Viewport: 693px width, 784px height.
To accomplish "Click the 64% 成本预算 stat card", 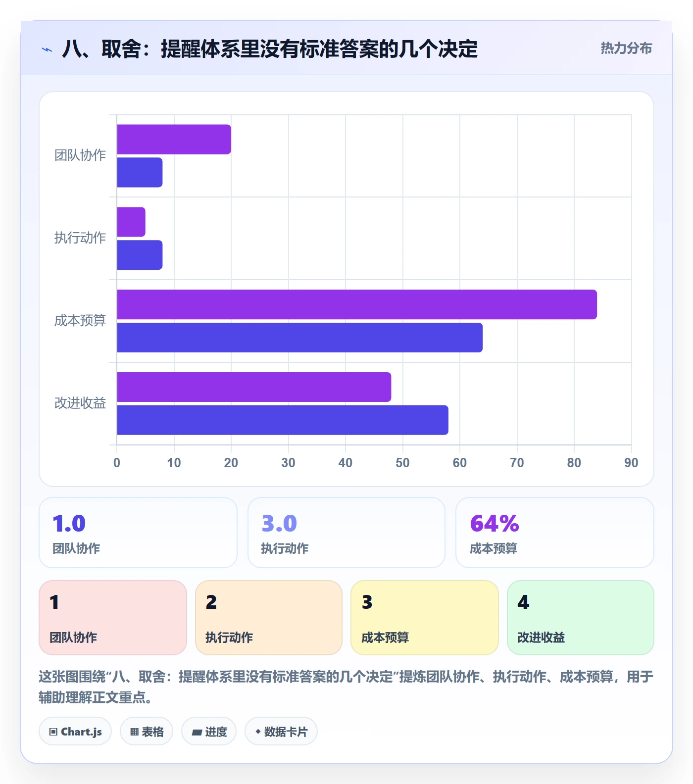I will (x=555, y=533).
